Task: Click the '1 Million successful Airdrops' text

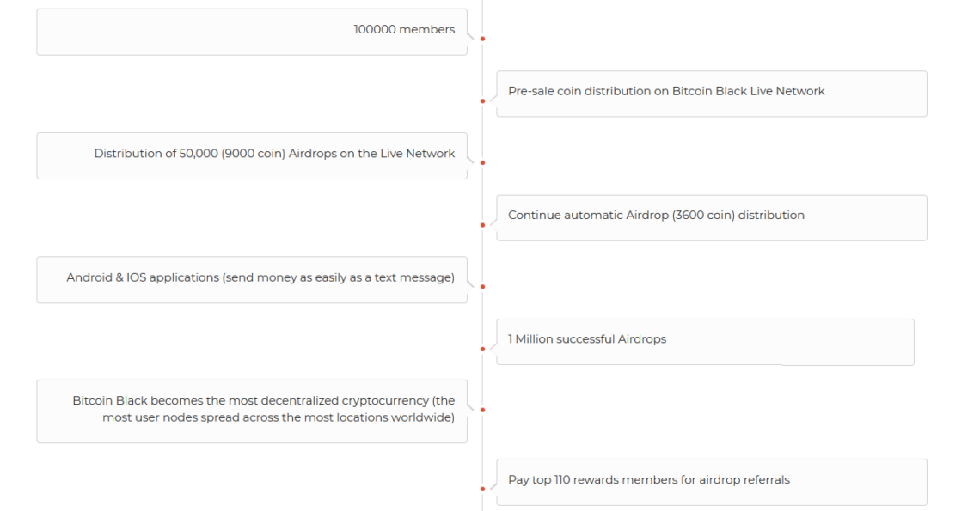Action: (587, 339)
